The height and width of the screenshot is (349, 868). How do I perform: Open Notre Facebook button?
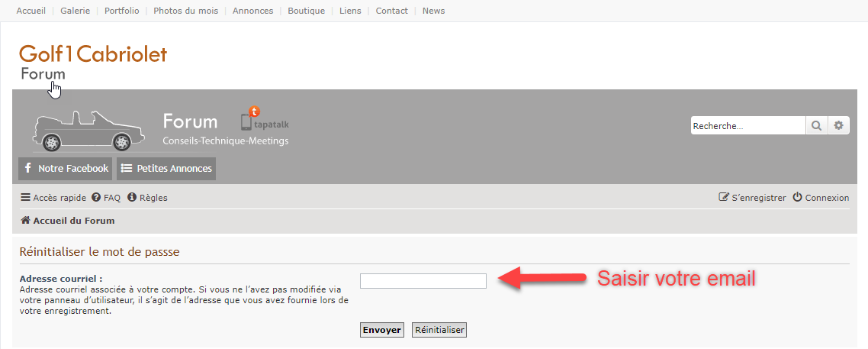(x=65, y=169)
